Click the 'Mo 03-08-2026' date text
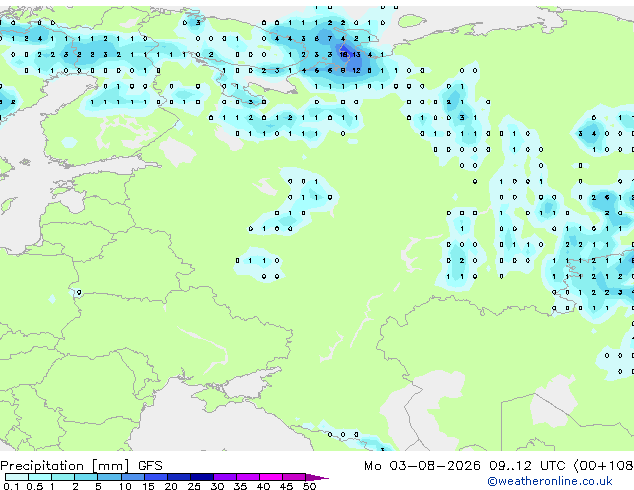Image resolution: width=634 pixels, height=490 pixels. coord(422,466)
